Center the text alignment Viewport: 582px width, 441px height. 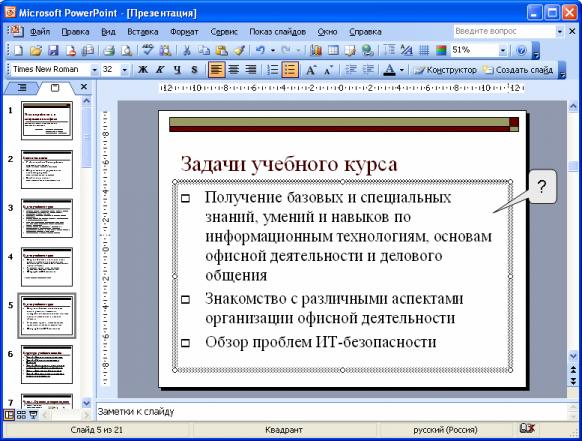233,69
